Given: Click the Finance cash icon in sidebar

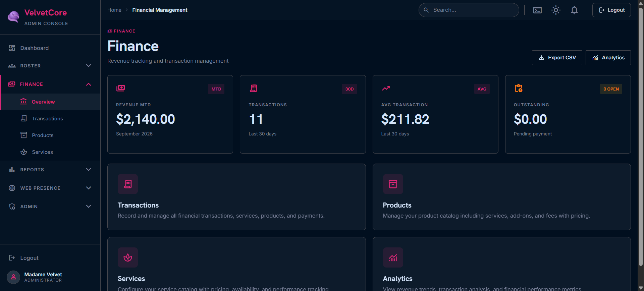Looking at the screenshot, I should [x=12, y=84].
